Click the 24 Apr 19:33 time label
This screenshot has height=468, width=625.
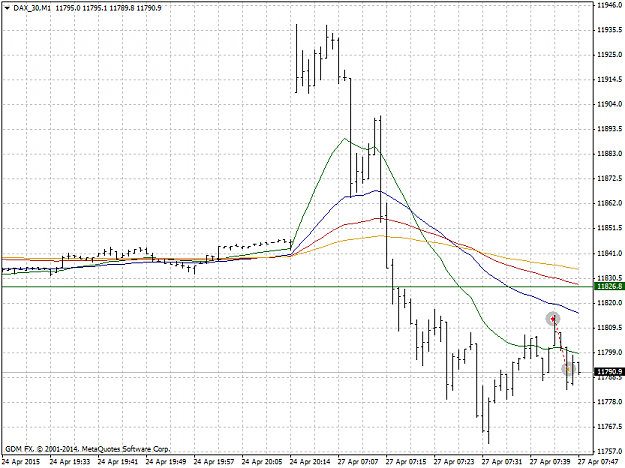pyautogui.click(x=70, y=462)
